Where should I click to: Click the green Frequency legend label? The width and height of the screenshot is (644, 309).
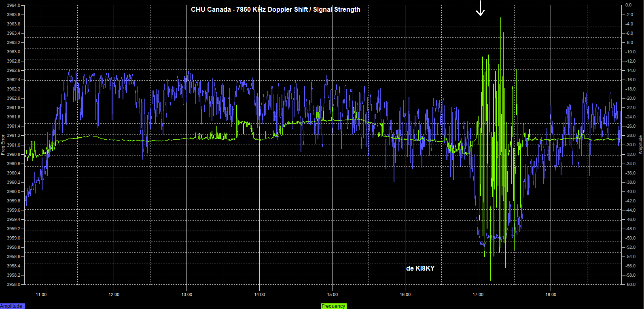[333, 306]
